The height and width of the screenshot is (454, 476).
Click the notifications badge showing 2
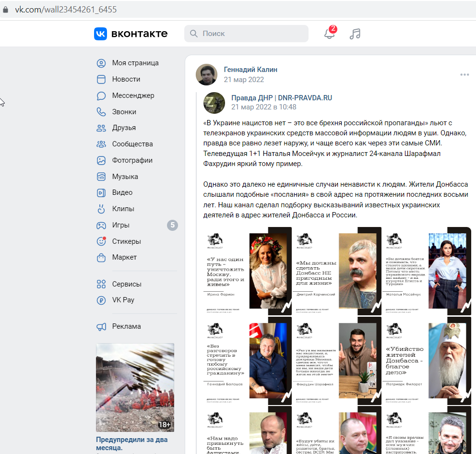pyautogui.click(x=333, y=28)
